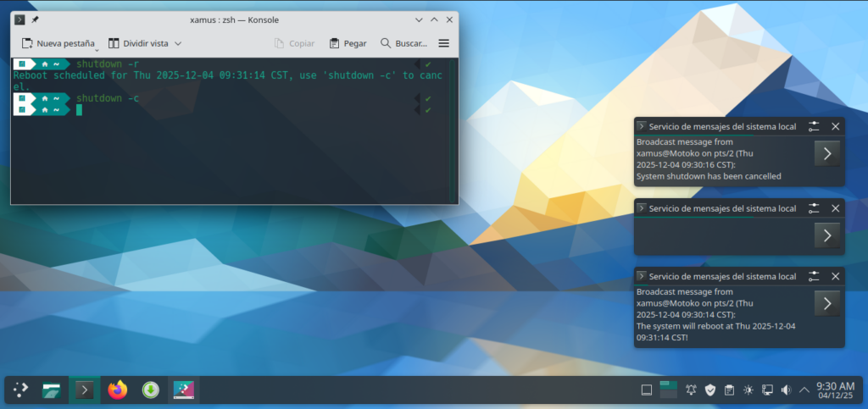The image size is (868, 409).
Task: Open the green download arrow app
Action: pos(151,390)
